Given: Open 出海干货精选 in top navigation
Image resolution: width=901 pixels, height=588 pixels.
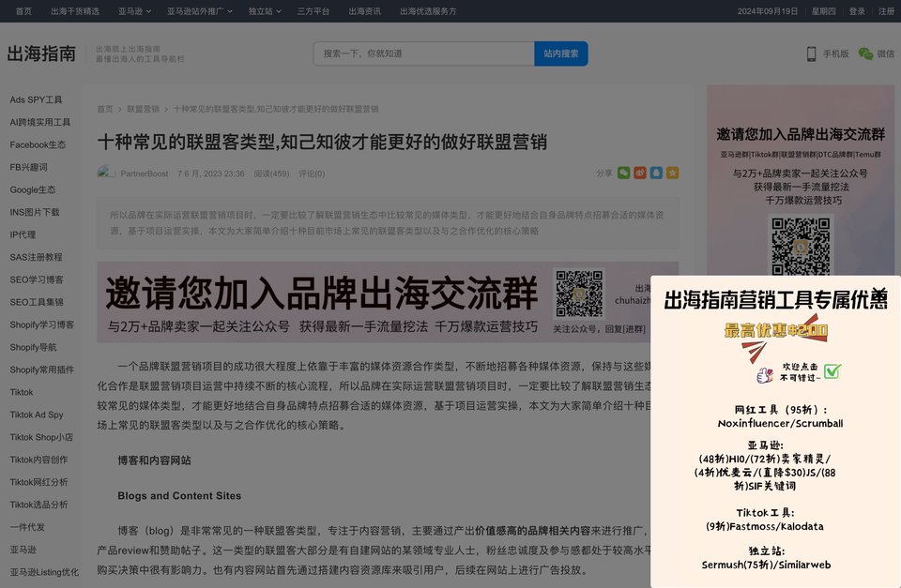Looking at the screenshot, I should [x=75, y=11].
